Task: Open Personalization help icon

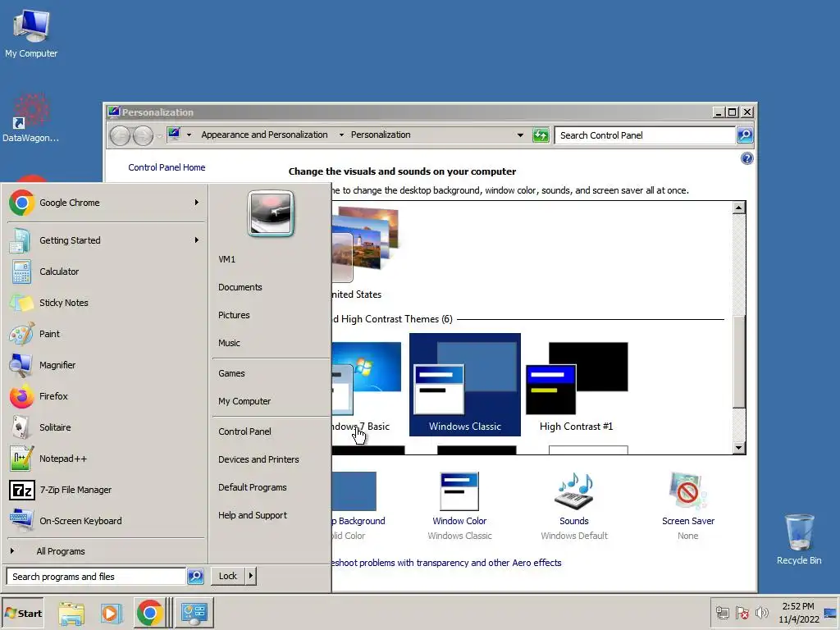Action: click(746, 158)
